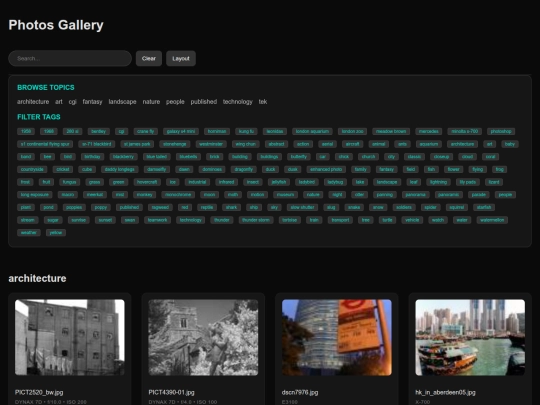The image size is (540, 405).
Task: Browse the technology topic link
Action: (x=238, y=102)
